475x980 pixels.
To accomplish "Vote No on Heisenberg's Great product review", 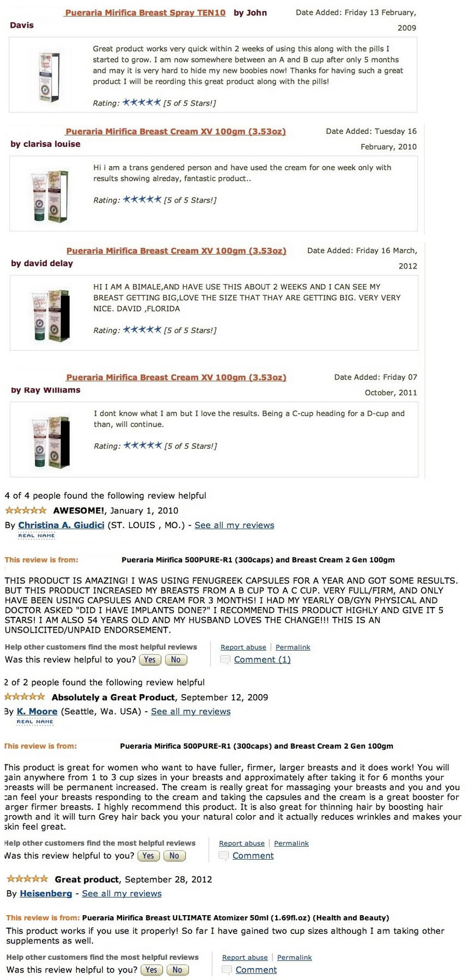I will coord(178,970).
